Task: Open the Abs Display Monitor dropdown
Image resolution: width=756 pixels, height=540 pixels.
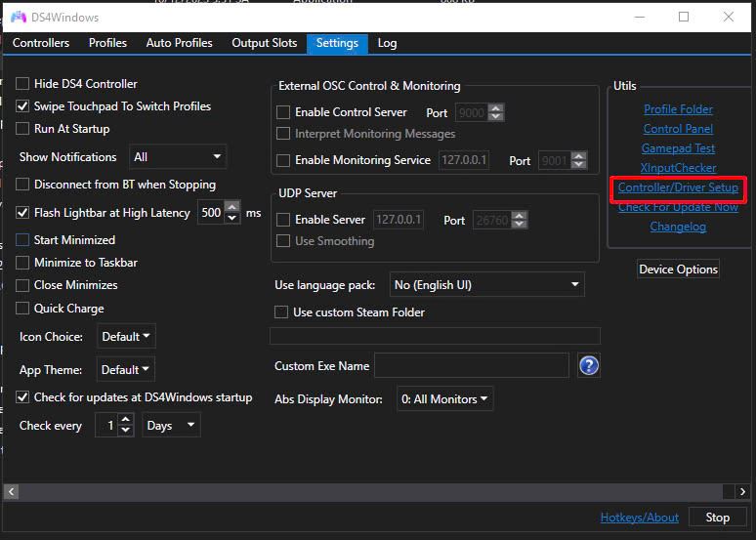Action: coord(444,398)
